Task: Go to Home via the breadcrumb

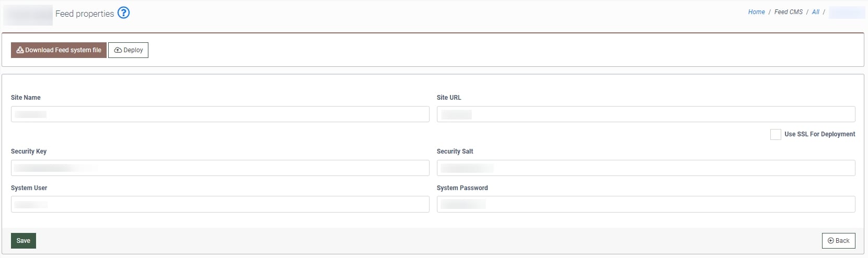Action: [x=756, y=12]
